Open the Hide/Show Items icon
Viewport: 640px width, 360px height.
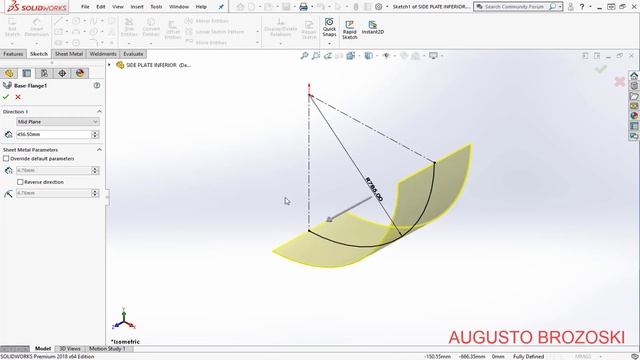click(x=386, y=56)
